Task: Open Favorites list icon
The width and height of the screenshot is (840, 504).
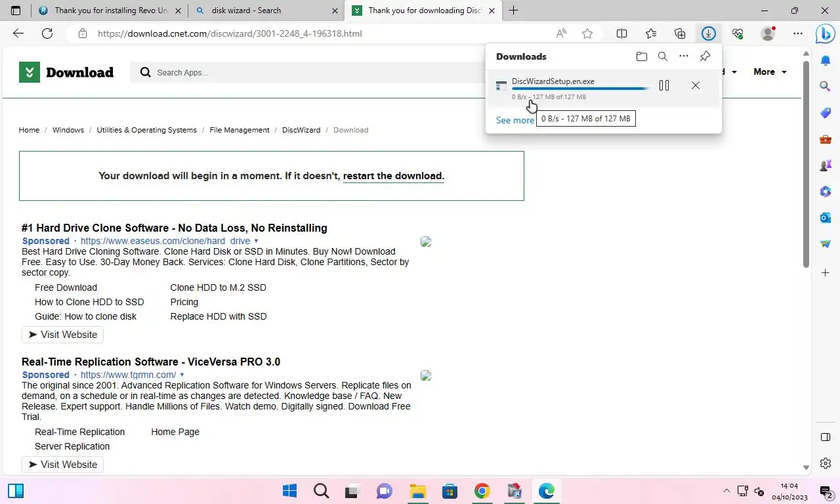Action: (651, 33)
